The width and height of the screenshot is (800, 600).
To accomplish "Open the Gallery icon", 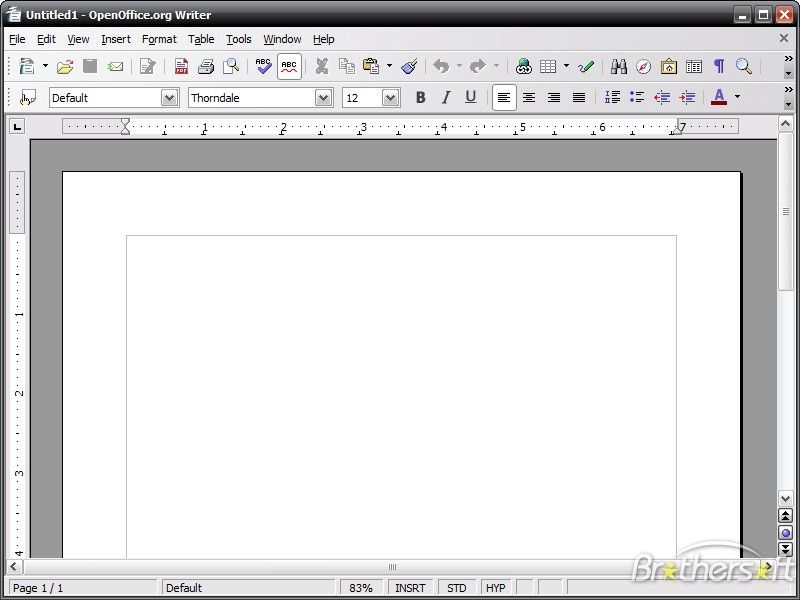I will pos(669,66).
